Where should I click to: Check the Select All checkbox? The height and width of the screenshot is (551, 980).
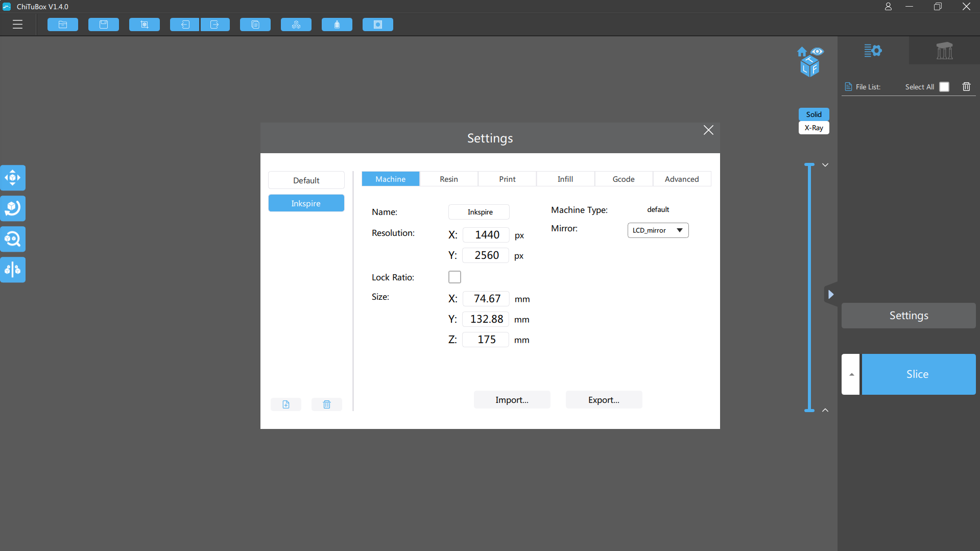(944, 87)
